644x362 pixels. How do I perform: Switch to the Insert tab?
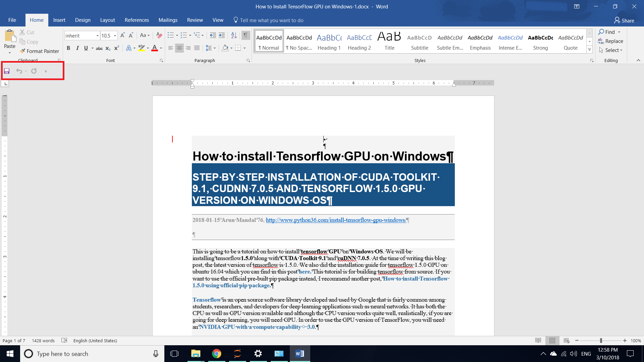[x=59, y=20]
